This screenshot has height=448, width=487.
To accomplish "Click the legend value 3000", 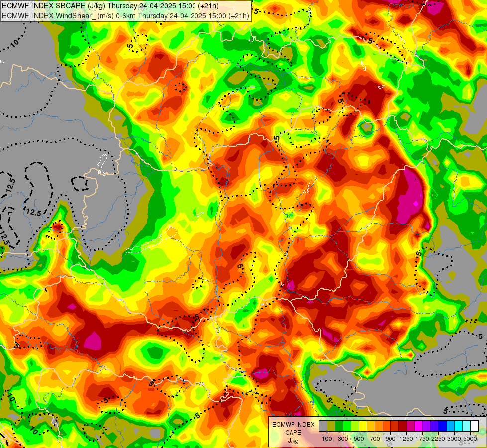I will (x=454, y=439).
